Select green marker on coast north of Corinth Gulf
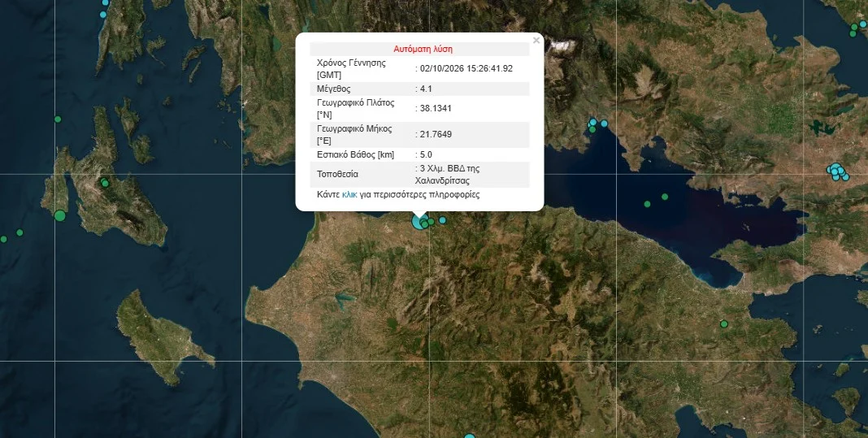868x438 pixels. point(592,129)
